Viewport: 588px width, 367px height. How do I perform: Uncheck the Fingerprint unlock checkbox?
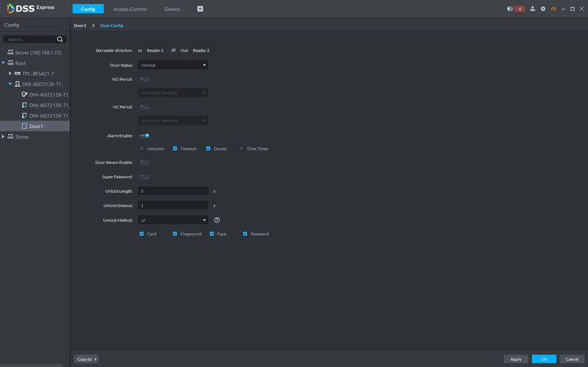(x=175, y=234)
